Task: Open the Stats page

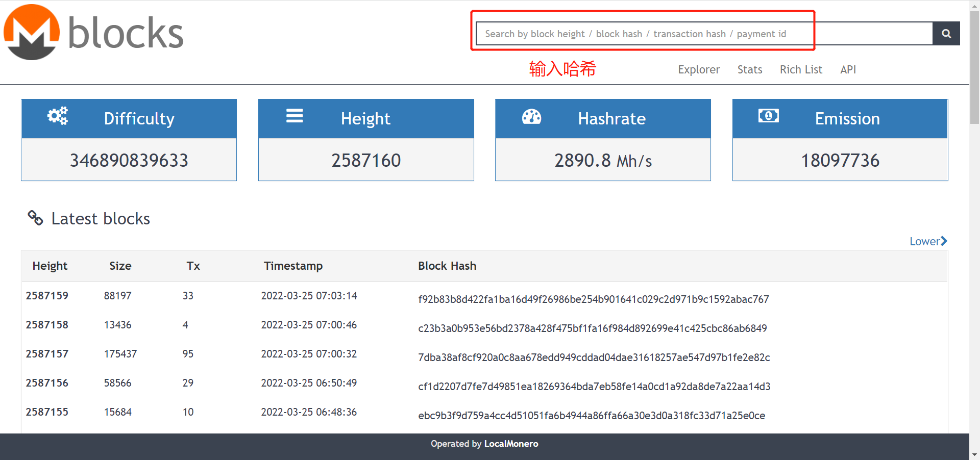Action: 749,69
